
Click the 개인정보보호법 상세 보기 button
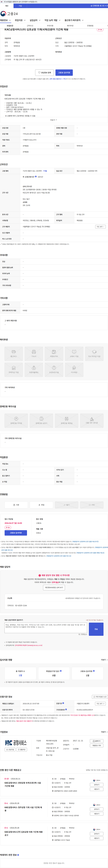(x=54, y=587)
